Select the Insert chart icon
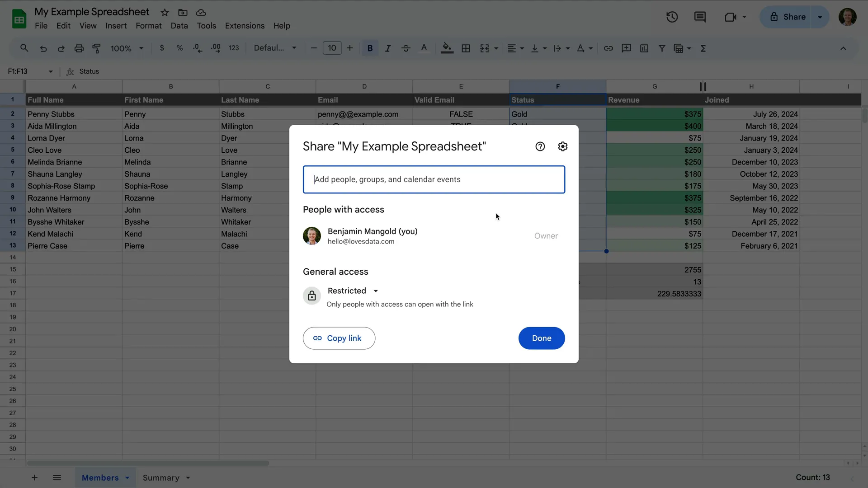Image resolution: width=868 pixels, height=488 pixels. [644, 48]
